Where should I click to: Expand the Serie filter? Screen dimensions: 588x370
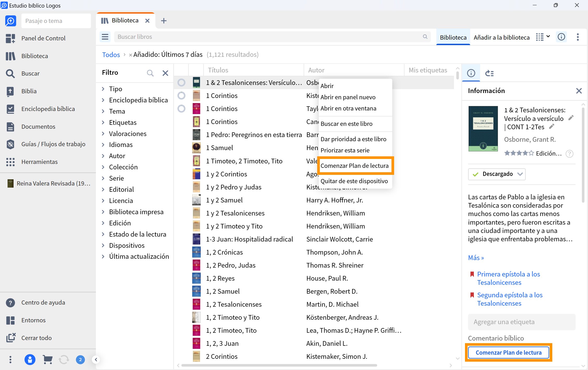103,178
